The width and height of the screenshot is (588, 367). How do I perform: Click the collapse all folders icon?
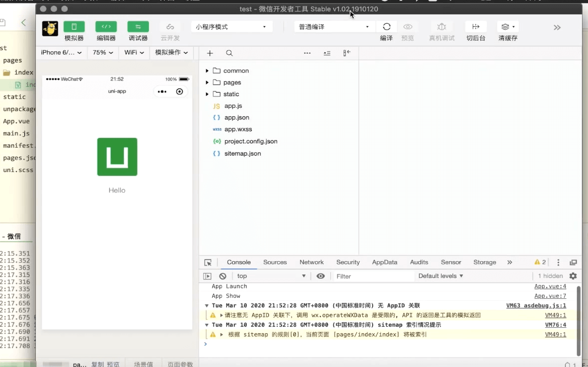click(x=327, y=53)
